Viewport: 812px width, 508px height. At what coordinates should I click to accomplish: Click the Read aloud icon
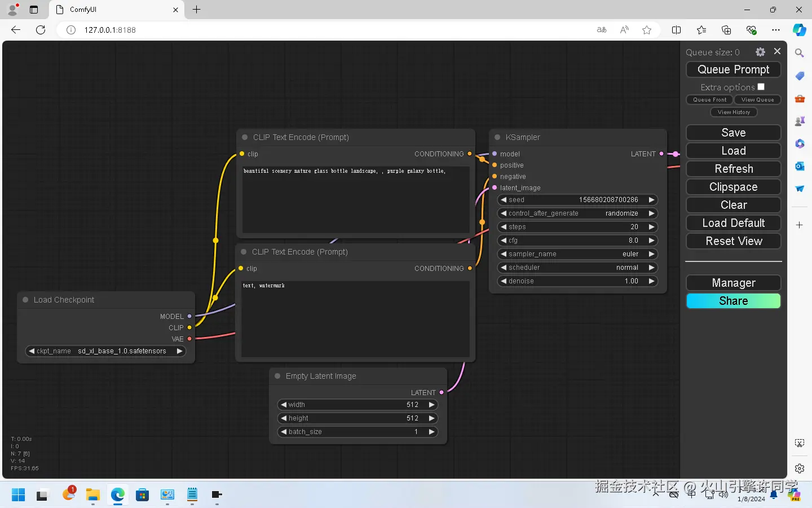point(624,30)
